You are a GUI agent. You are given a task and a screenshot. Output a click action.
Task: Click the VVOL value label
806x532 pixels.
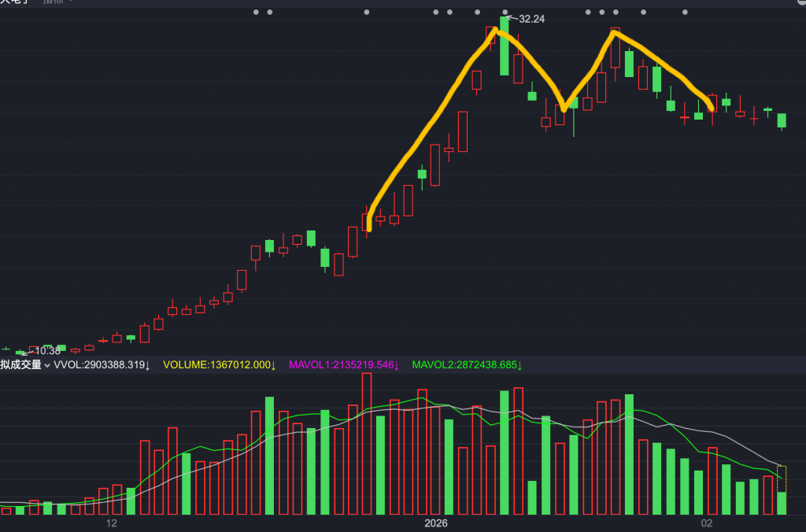click(x=102, y=365)
